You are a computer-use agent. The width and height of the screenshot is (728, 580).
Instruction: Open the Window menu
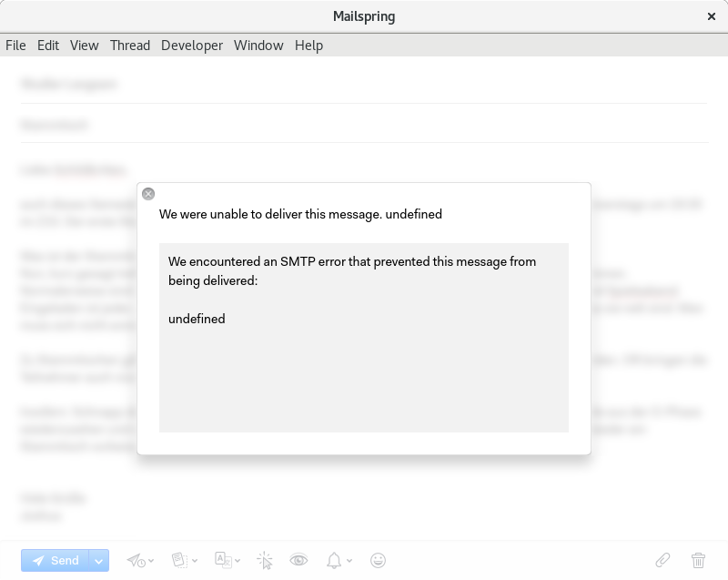coord(258,46)
